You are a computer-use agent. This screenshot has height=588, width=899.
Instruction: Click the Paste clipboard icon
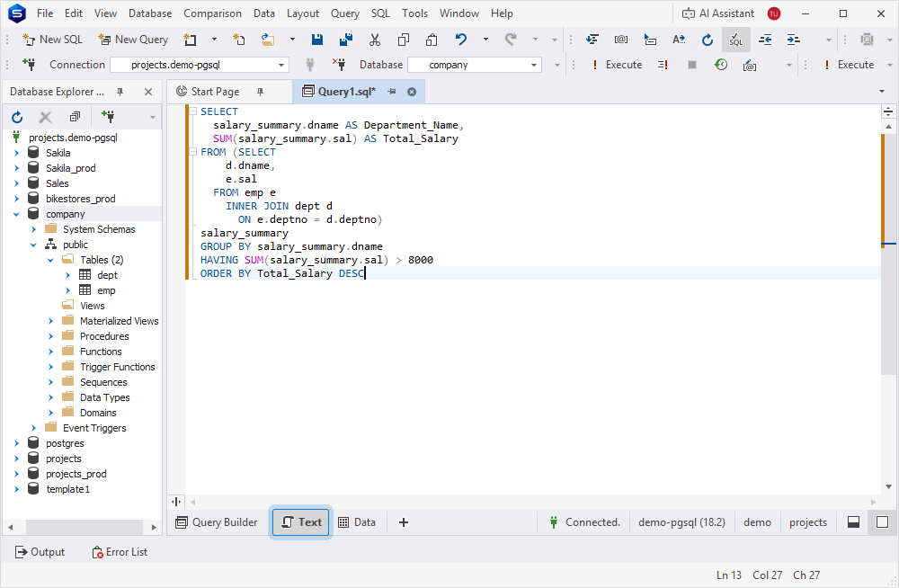click(432, 40)
